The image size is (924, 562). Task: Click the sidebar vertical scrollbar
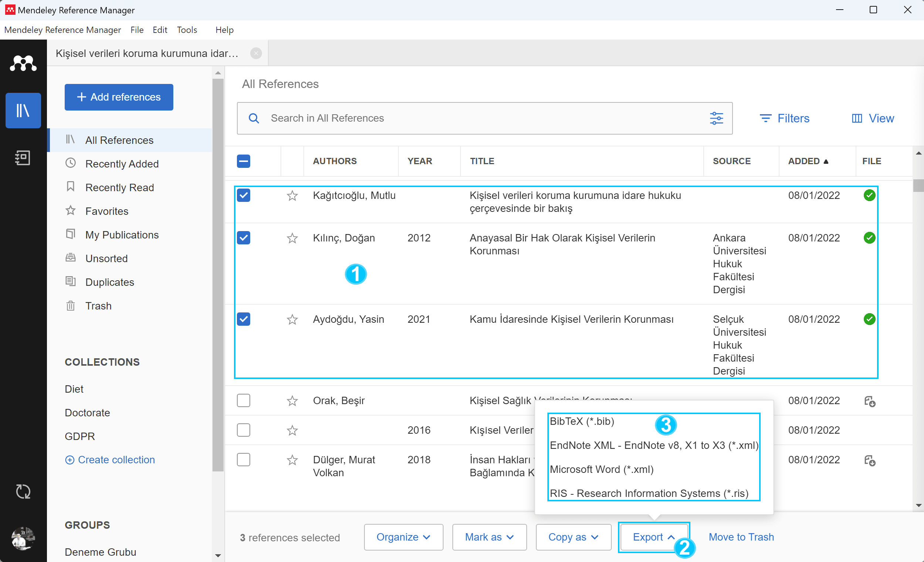click(218, 275)
